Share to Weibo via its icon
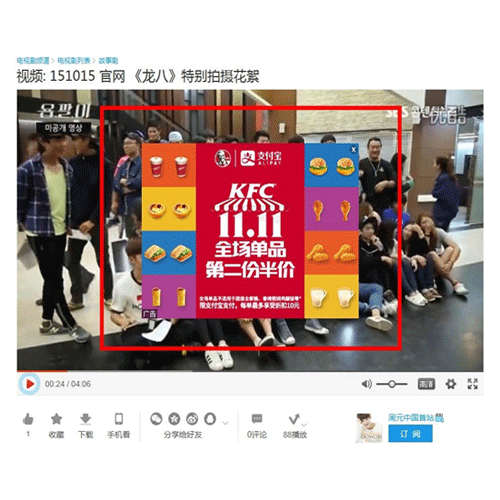The image size is (500, 500). click(192, 419)
